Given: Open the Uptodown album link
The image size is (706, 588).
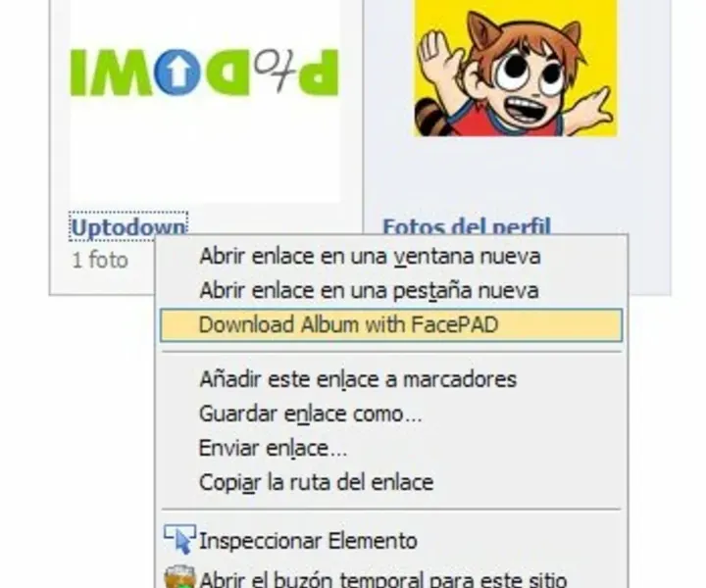Looking at the screenshot, I should [128, 227].
